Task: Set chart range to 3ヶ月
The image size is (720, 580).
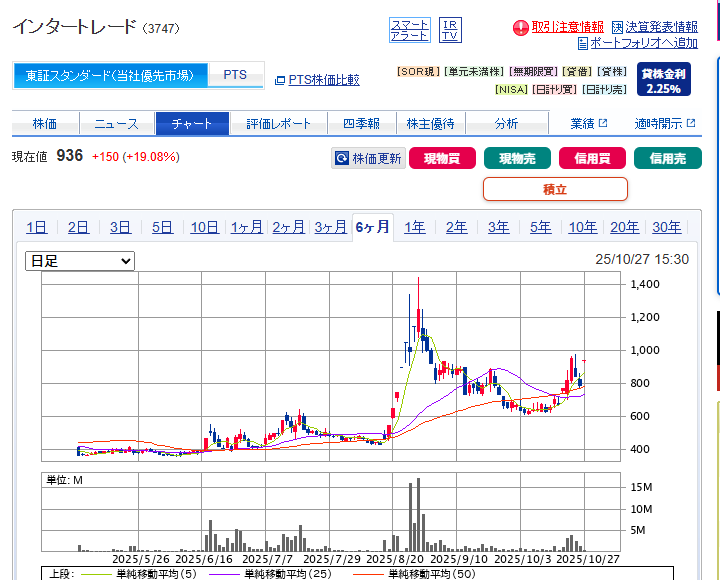Action: (330, 227)
